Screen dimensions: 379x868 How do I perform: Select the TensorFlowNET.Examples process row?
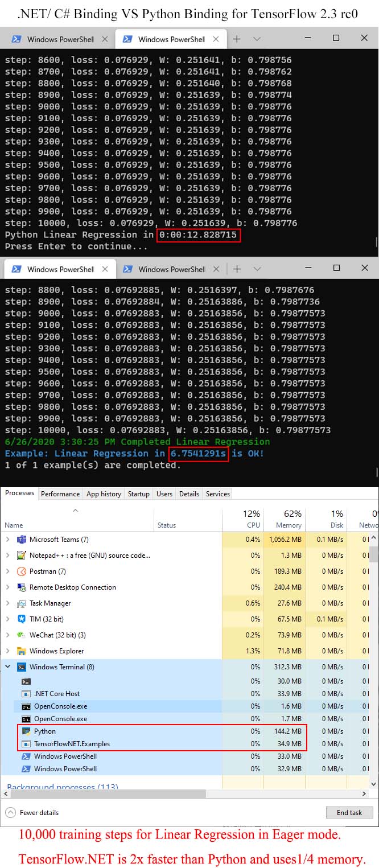tap(72, 744)
